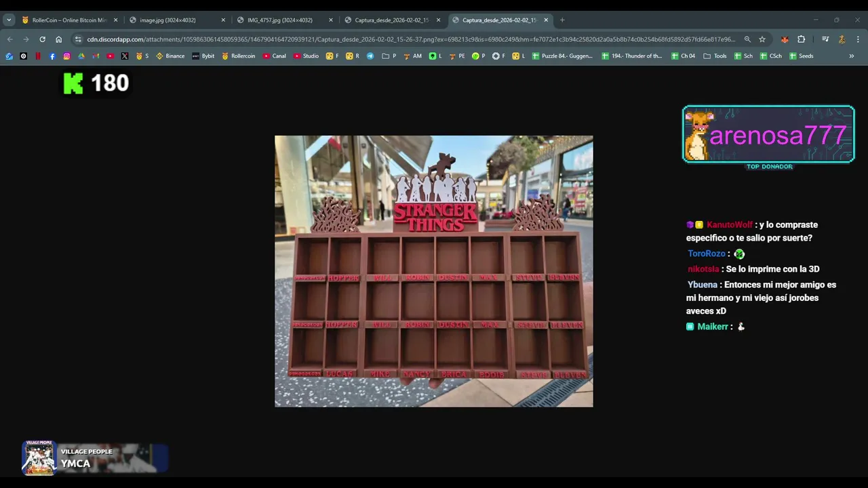Open the Instagram bookmark icon
The width and height of the screenshot is (868, 488).
[66, 56]
